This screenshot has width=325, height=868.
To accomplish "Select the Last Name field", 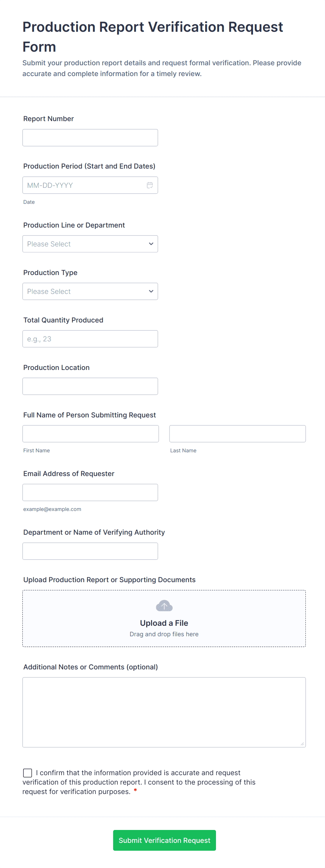I will tap(237, 433).
